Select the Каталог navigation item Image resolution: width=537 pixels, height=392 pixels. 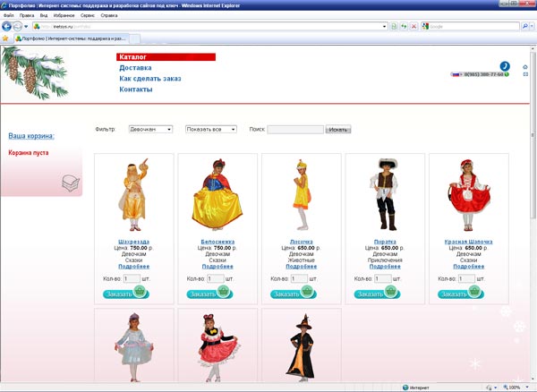166,57
